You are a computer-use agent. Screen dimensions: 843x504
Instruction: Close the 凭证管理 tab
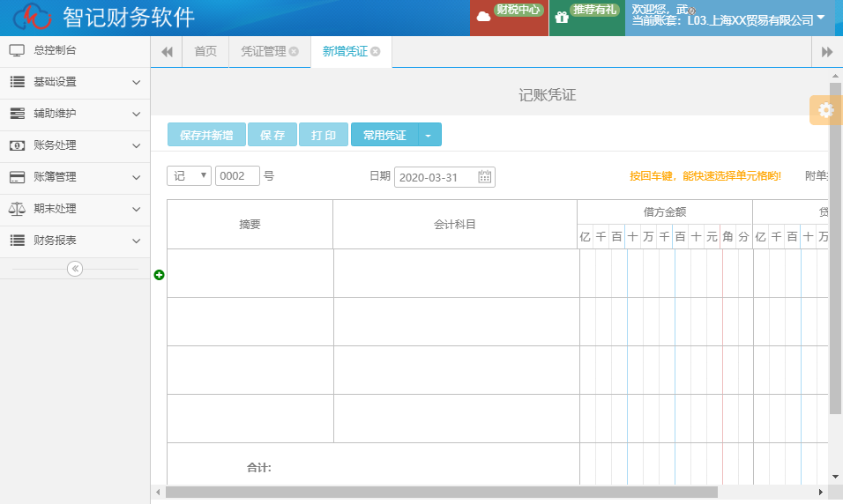coord(294,52)
